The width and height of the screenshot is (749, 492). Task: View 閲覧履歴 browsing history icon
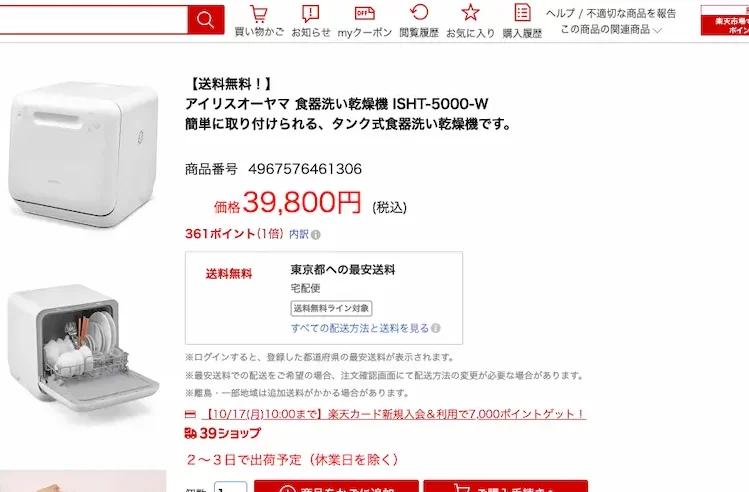[419, 21]
